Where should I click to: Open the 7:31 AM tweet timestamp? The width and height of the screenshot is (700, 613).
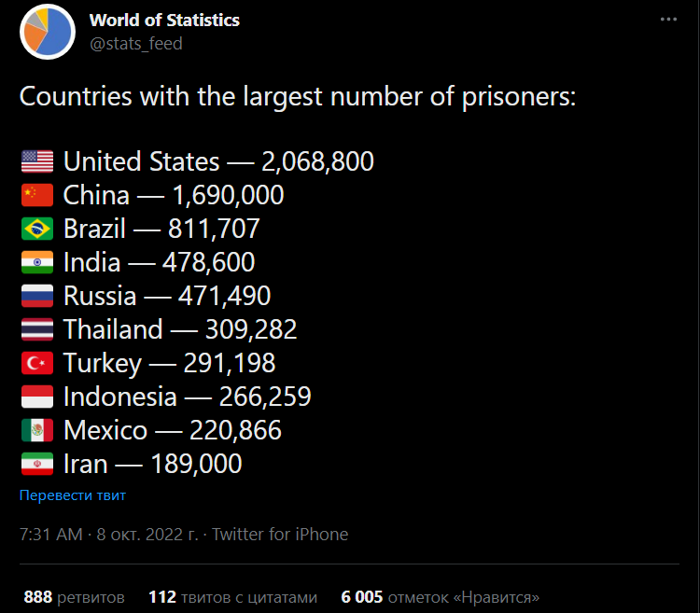[x=50, y=535]
